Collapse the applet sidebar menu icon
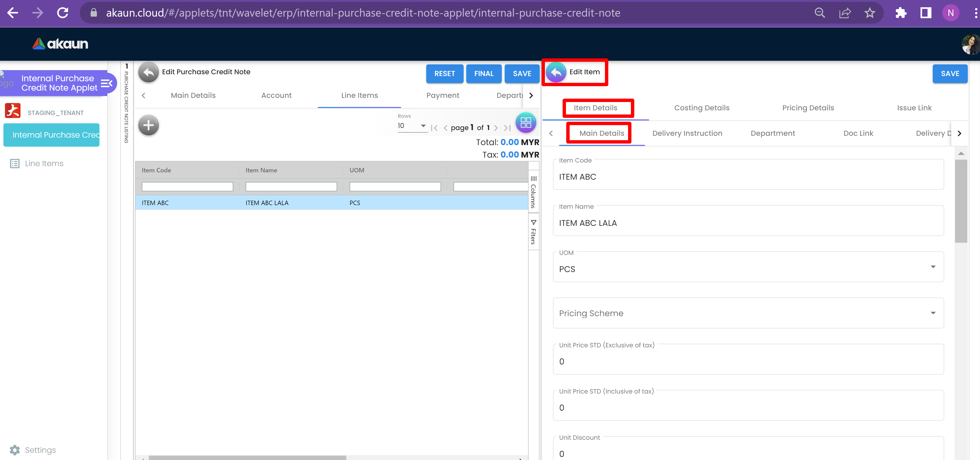Image resolution: width=980 pixels, height=460 pixels. click(106, 83)
